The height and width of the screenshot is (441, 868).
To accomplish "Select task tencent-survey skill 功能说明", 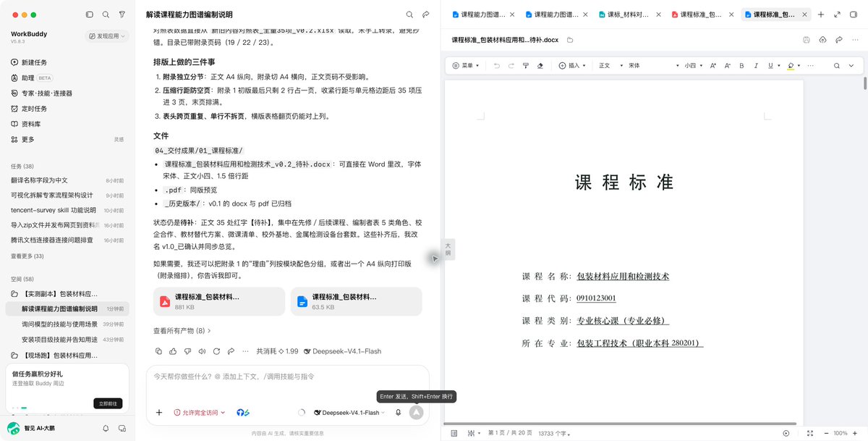I will click(67, 211).
